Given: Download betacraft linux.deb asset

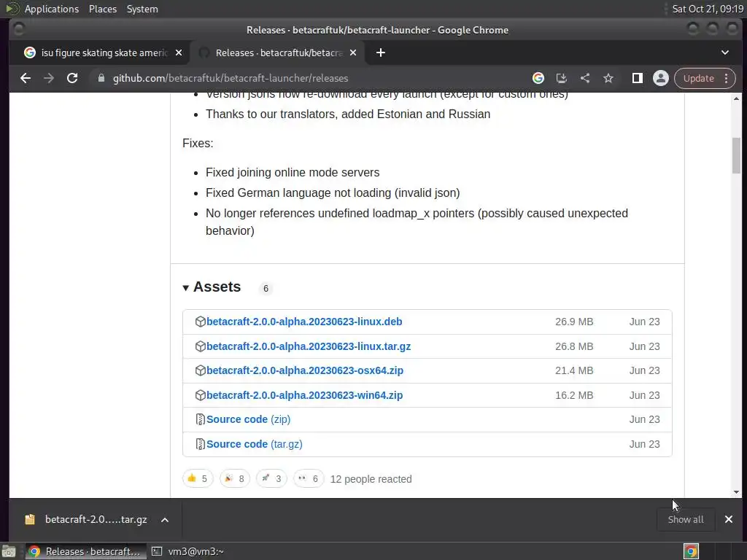Looking at the screenshot, I should pos(304,322).
